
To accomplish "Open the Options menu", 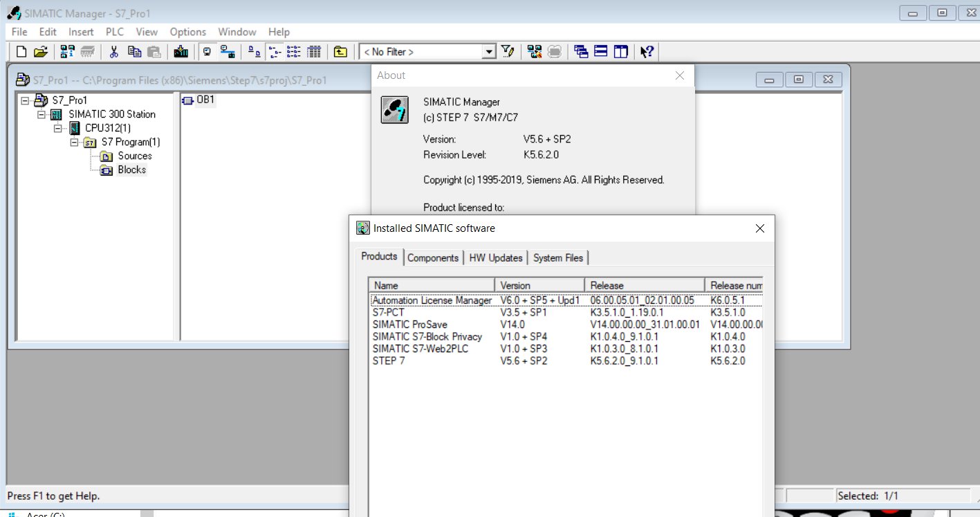I will (x=188, y=32).
